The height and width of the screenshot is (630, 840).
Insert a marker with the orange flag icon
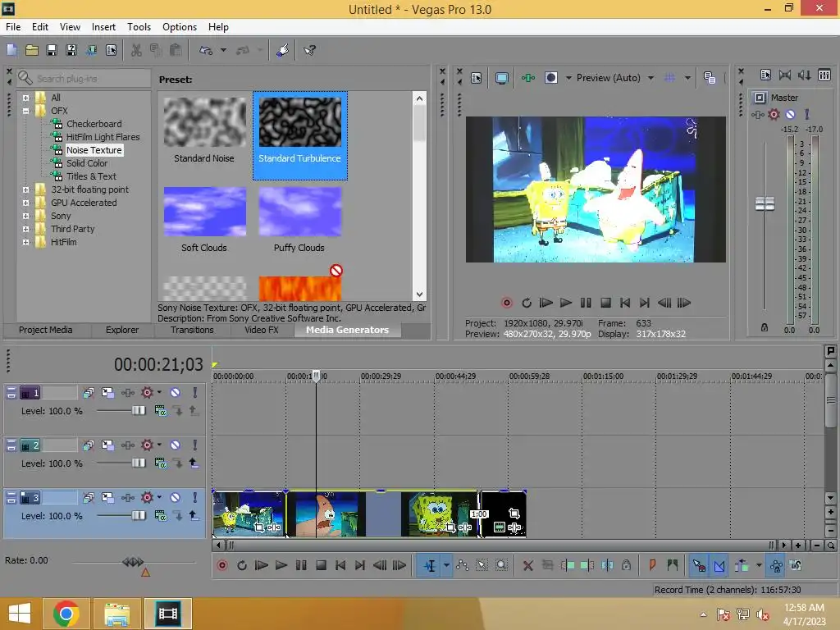(652, 565)
